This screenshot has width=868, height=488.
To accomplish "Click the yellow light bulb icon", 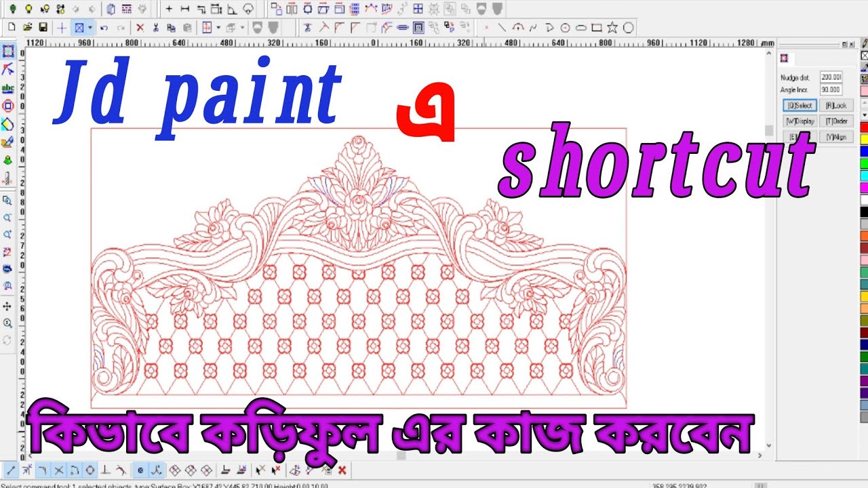I will [x=28, y=9].
